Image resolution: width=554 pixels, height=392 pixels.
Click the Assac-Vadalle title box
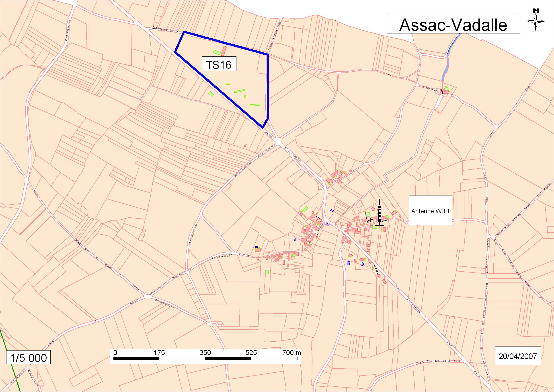453,24
